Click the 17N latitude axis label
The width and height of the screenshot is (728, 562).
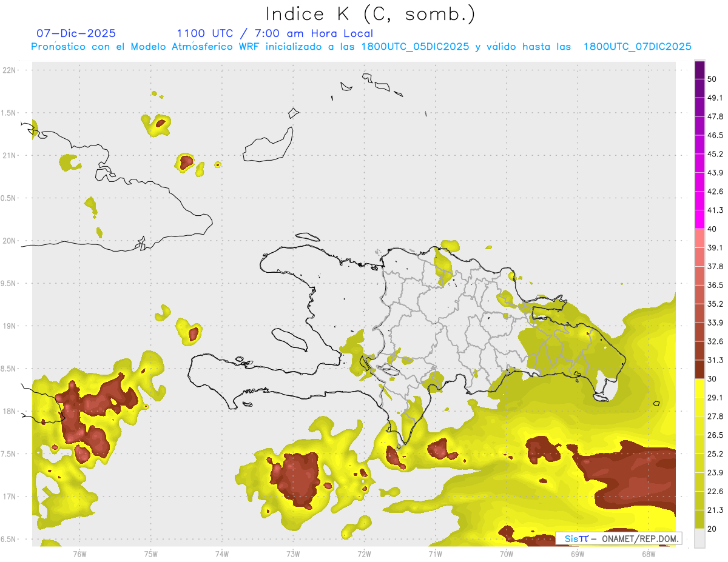(10, 497)
